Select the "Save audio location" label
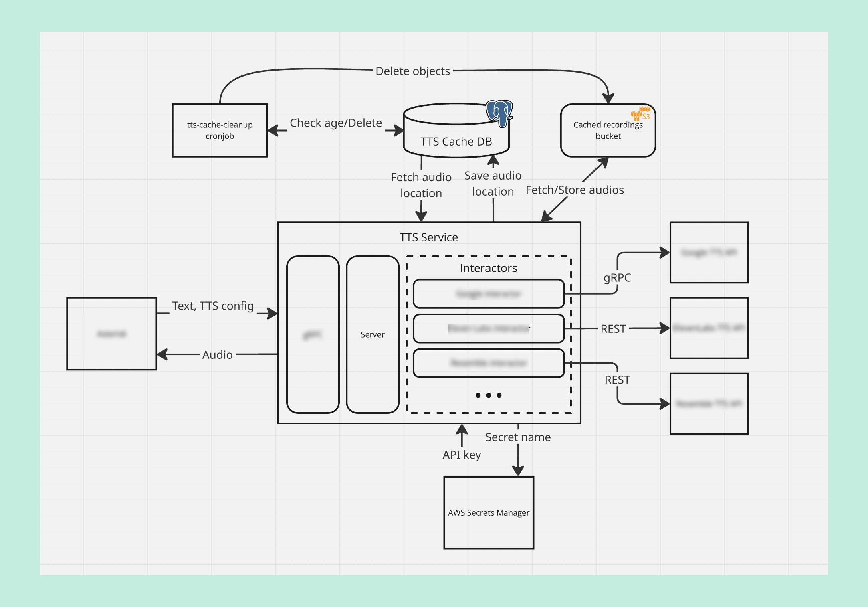This screenshot has width=868, height=607. 493,183
